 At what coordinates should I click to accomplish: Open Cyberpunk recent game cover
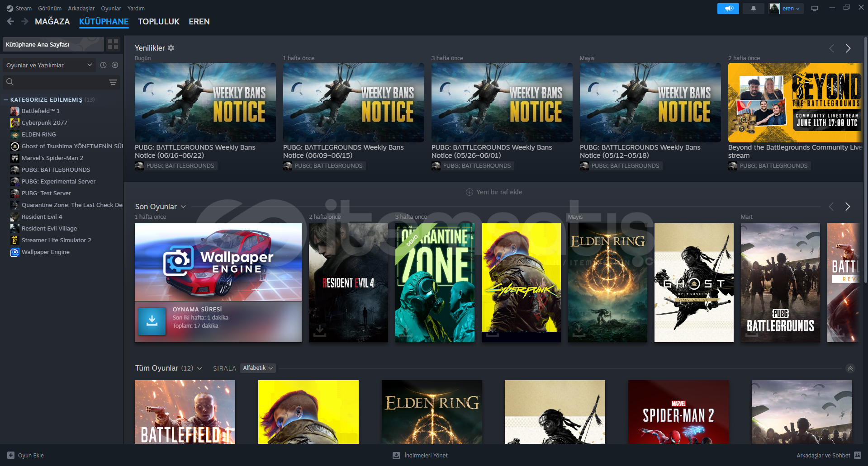(x=521, y=282)
